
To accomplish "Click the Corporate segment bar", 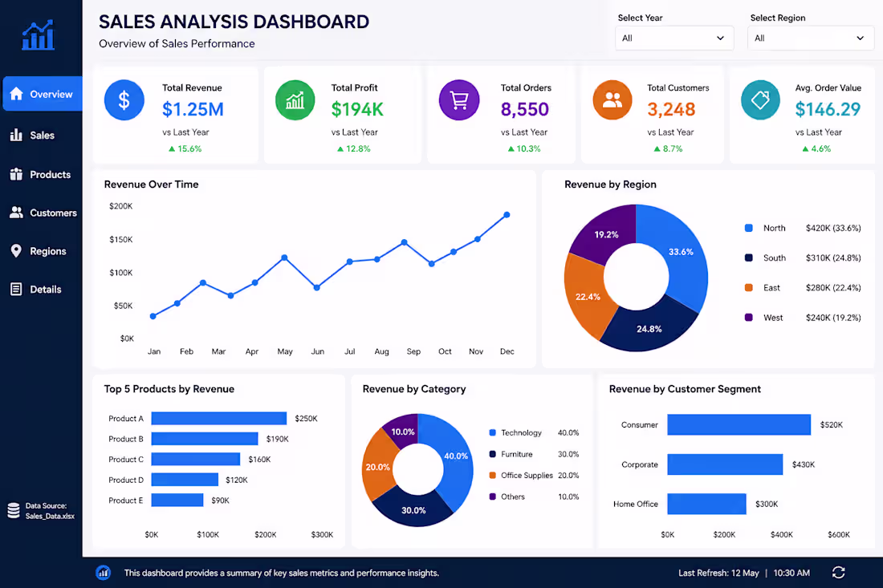I will point(725,464).
